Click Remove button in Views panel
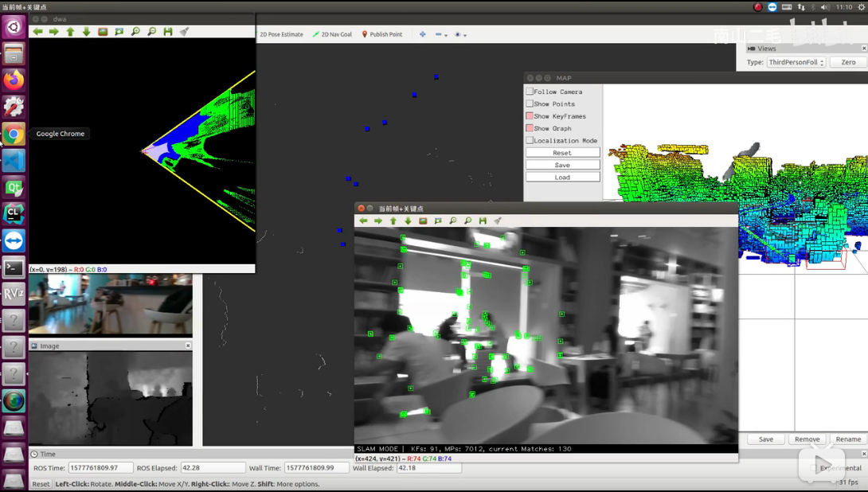This screenshot has width=868, height=492. point(807,439)
